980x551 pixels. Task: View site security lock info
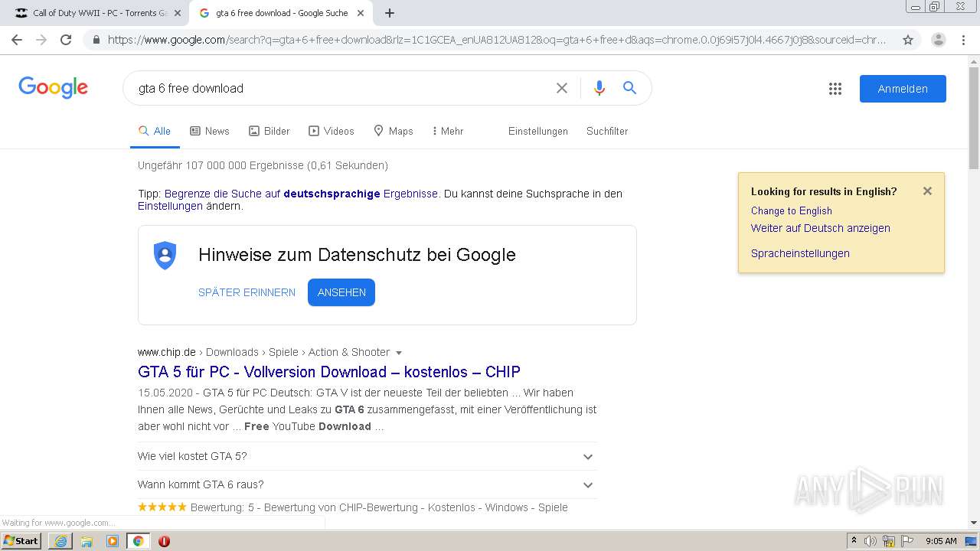coord(96,40)
